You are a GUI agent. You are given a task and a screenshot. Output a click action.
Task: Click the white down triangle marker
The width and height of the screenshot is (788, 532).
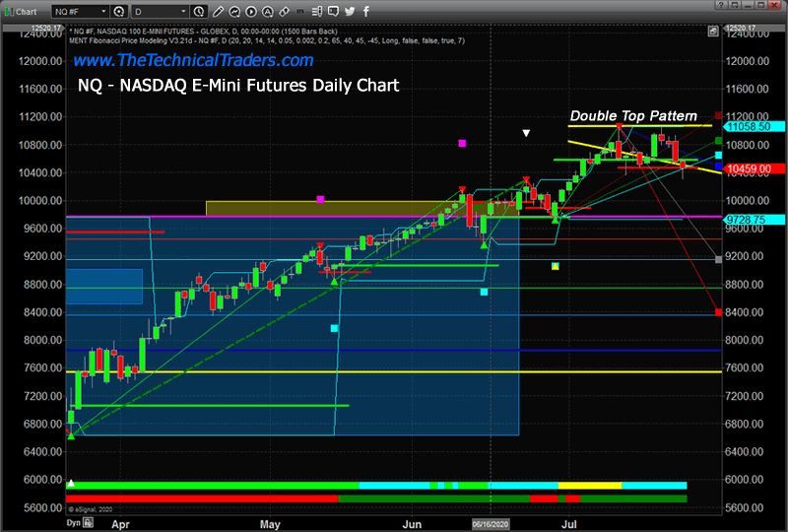pos(526,133)
